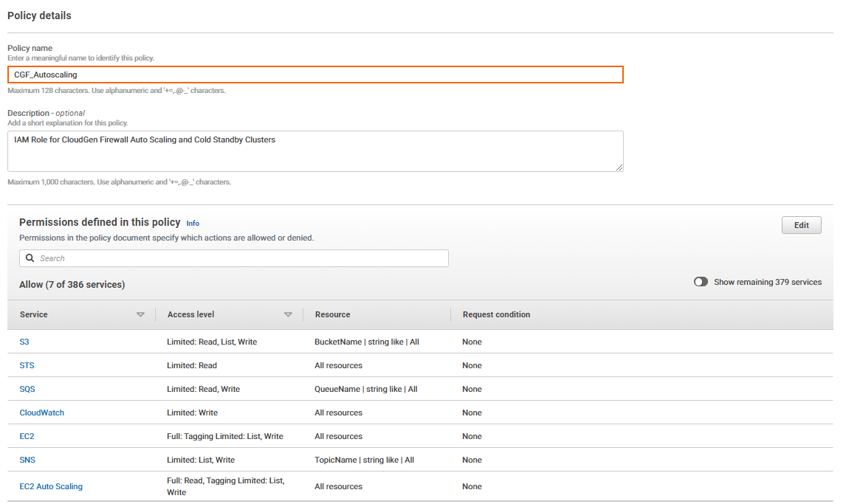Select the Resource column header
This screenshot has height=504, width=846.
pos(333,315)
